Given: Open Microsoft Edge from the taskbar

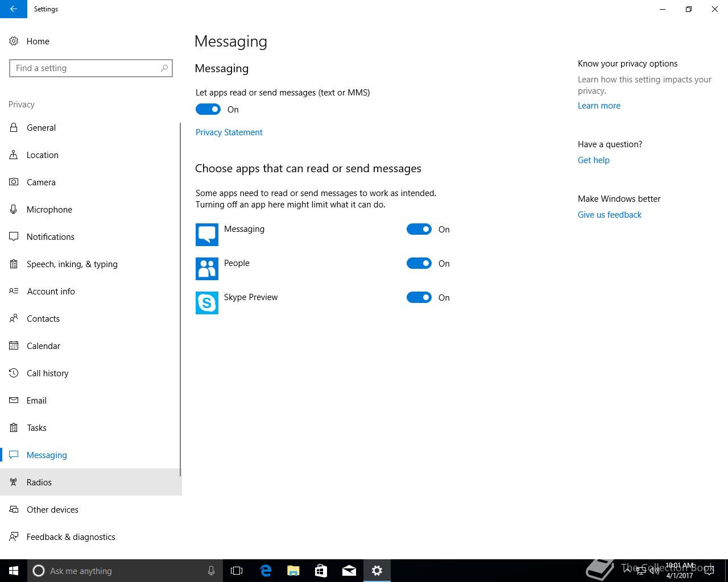Looking at the screenshot, I should coord(266,571).
